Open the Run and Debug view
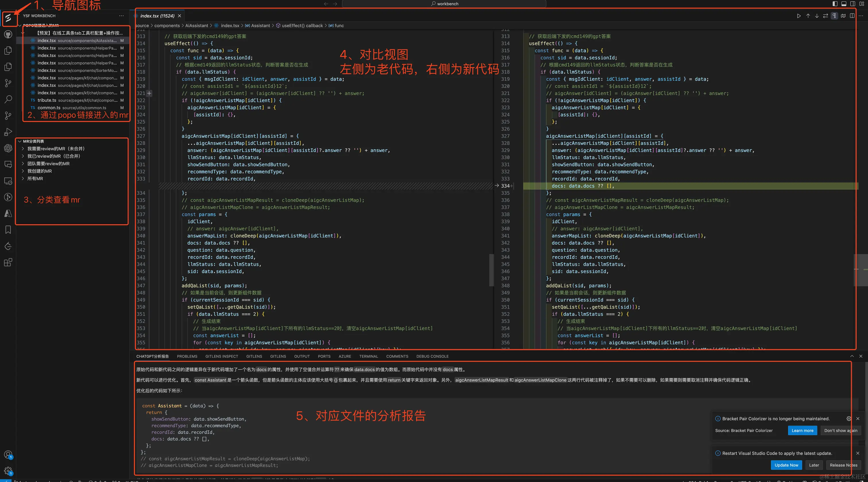 [x=8, y=132]
